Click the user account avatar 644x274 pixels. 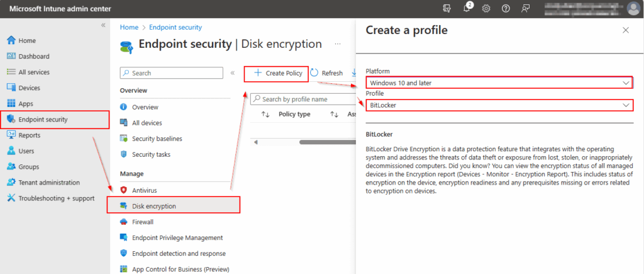633,8
